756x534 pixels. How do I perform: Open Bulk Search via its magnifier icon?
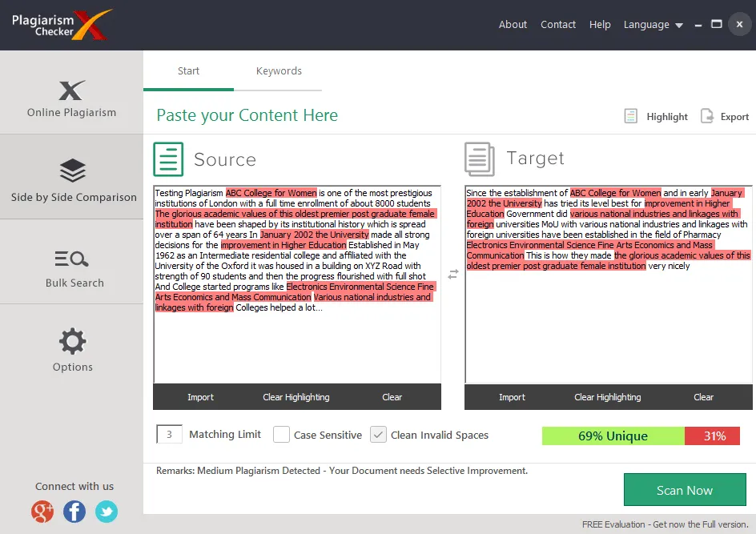tap(72, 259)
